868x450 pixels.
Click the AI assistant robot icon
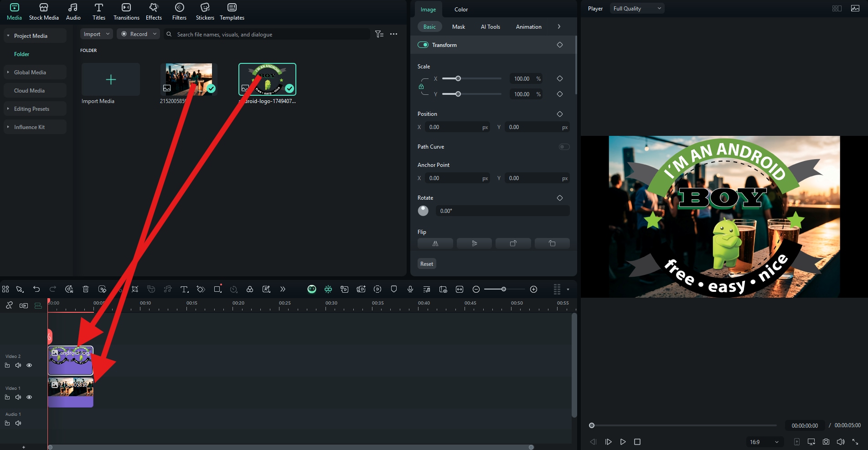click(x=312, y=289)
